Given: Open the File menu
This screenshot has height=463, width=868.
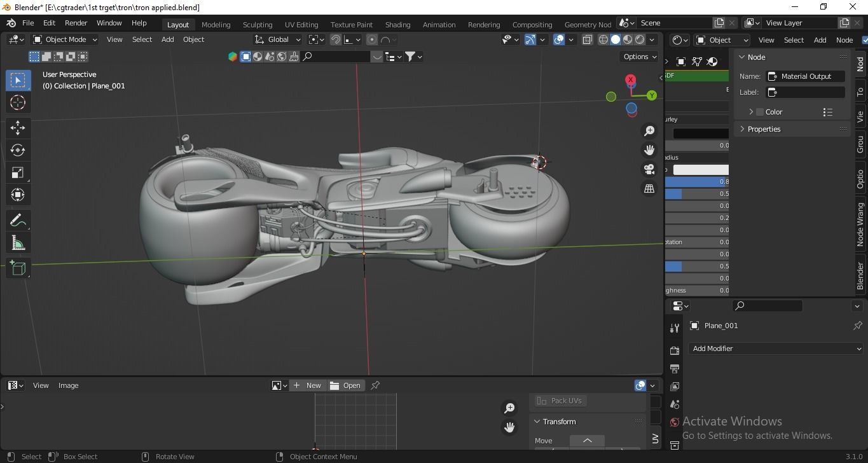Looking at the screenshot, I should [28, 23].
